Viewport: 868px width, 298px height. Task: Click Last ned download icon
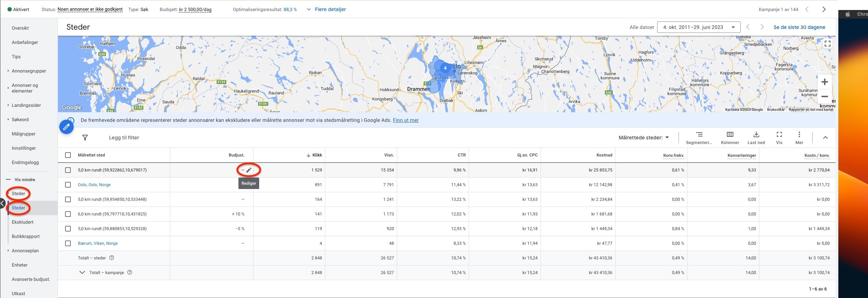(x=756, y=138)
